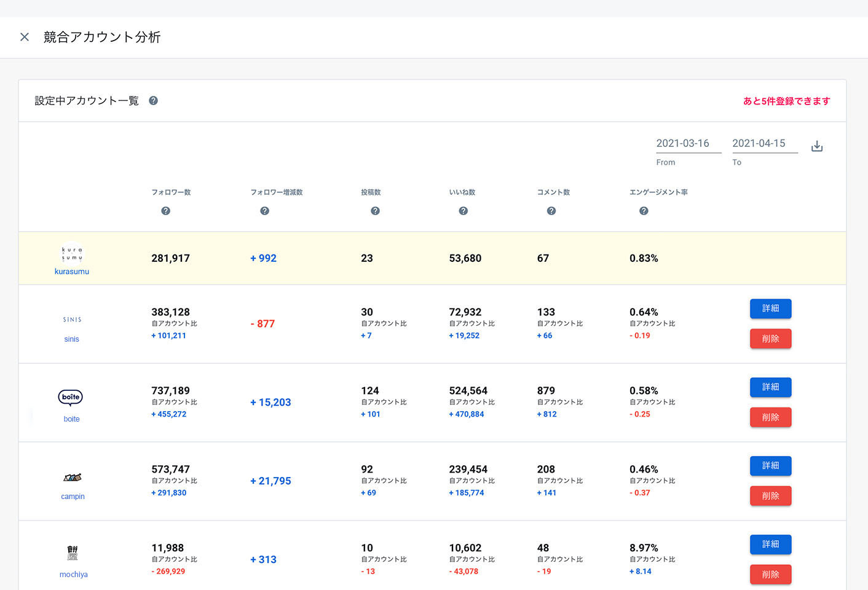The width and height of the screenshot is (868, 590).
Task: Show help tooltip under フォロワー数
Action: pyautogui.click(x=165, y=211)
